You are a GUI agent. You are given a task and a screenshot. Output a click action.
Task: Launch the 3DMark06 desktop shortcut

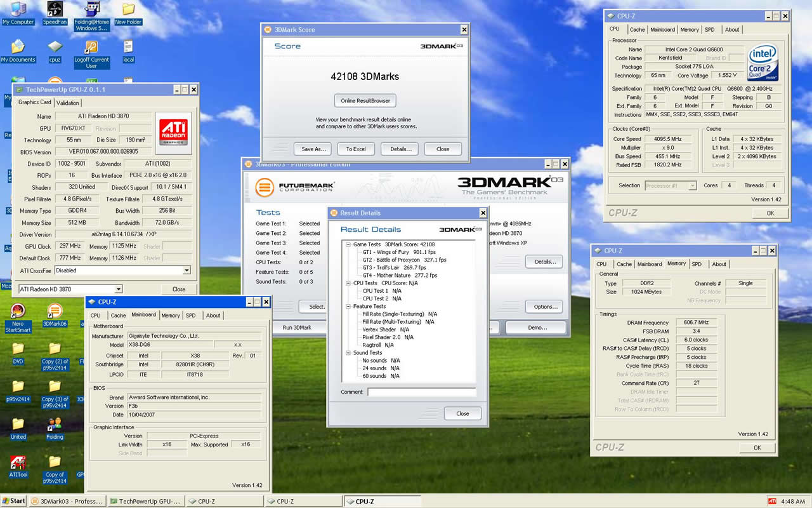(55, 314)
